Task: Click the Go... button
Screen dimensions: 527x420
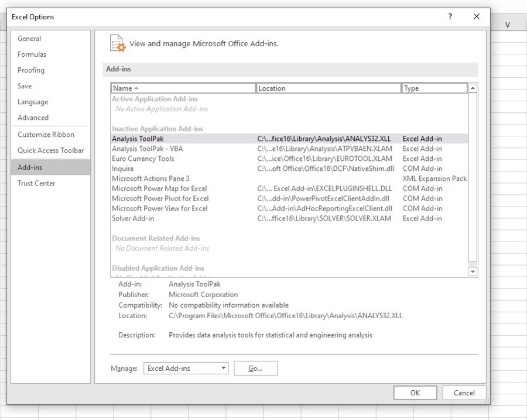Action: (255, 369)
